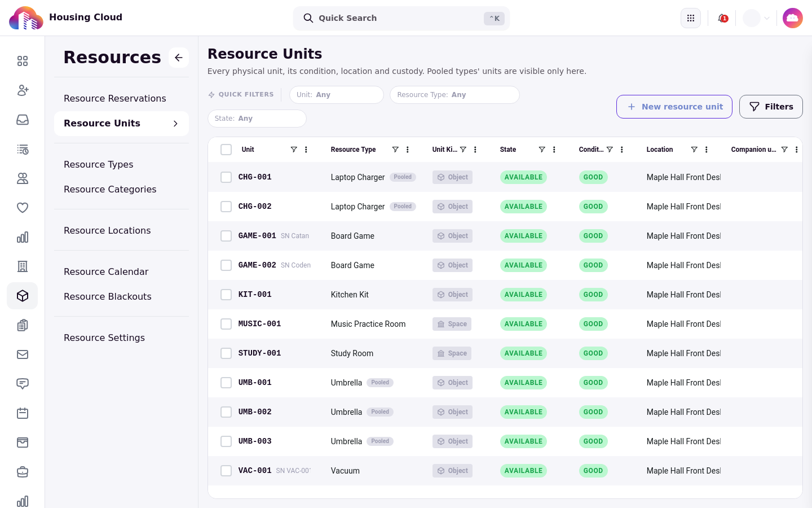812x508 pixels.
Task: Open the briefcase sidebar icon
Action: click(23, 472)
